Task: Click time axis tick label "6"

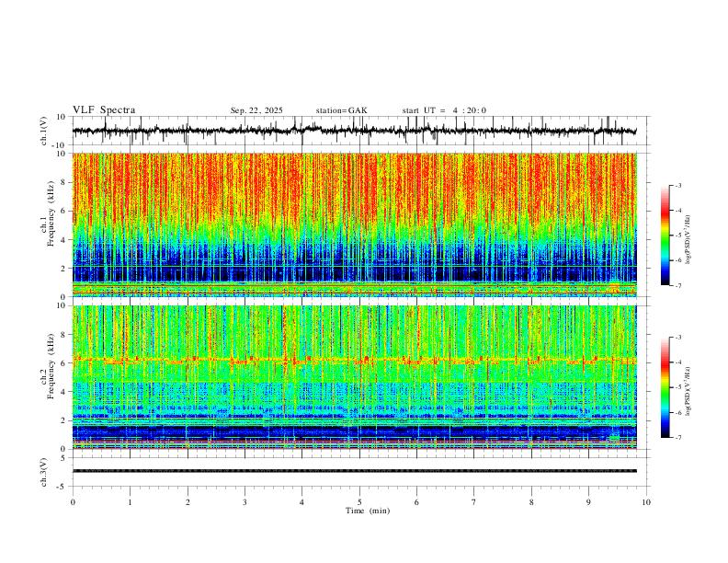Action: click(x=417, y=502)
